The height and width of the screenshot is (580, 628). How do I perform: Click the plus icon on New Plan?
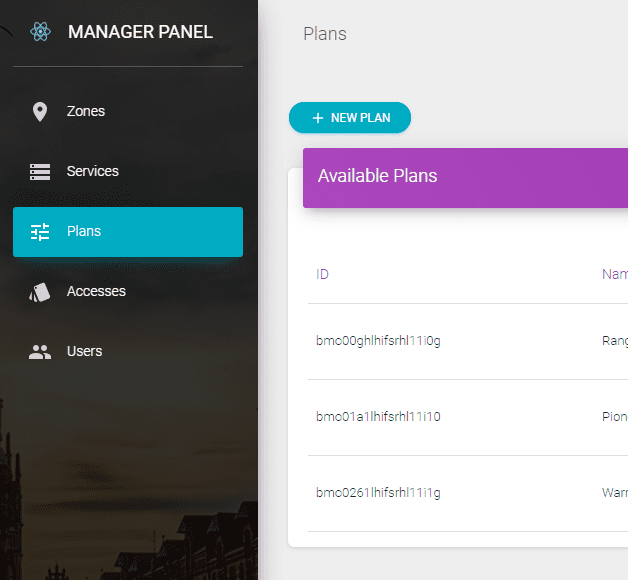point(318,118)
